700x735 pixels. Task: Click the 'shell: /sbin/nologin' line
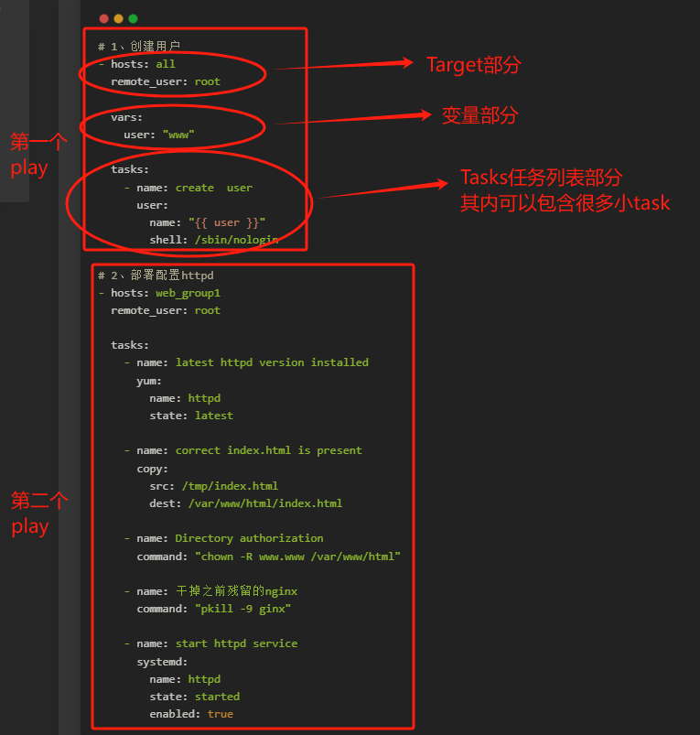point(214,240)
